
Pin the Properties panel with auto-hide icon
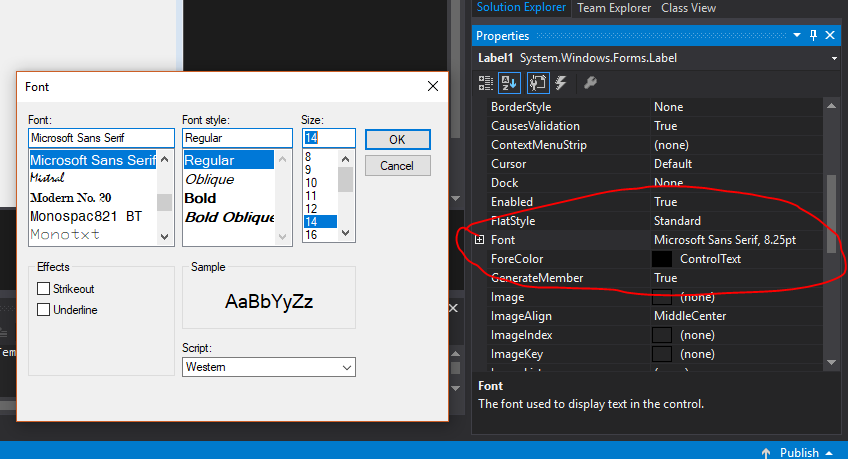813,36
